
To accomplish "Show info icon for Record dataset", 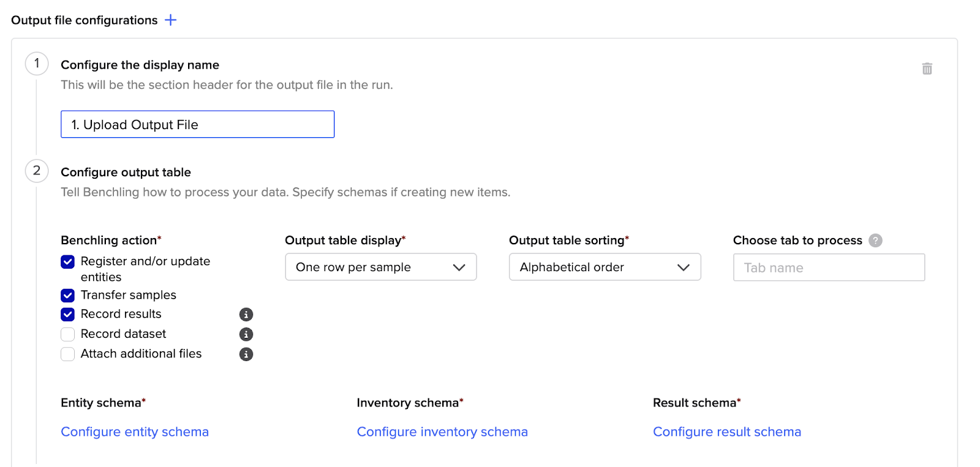I will point(246,334).
